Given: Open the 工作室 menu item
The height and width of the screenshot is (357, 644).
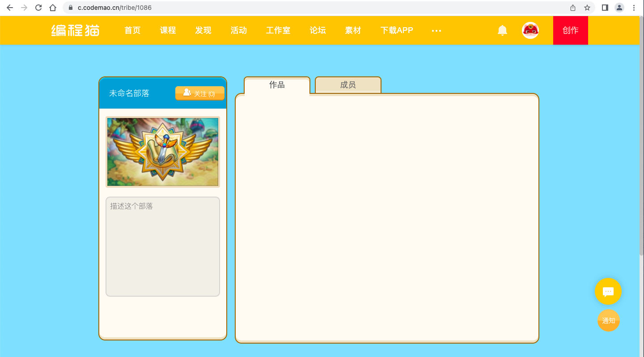Looking at the screenshot, I should (x=278, y=30).
